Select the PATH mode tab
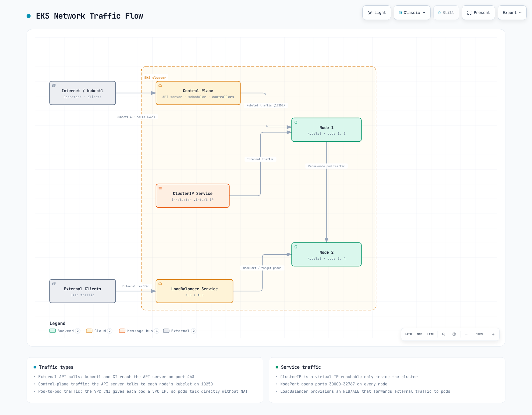The image size is (532, 415). 408,334
